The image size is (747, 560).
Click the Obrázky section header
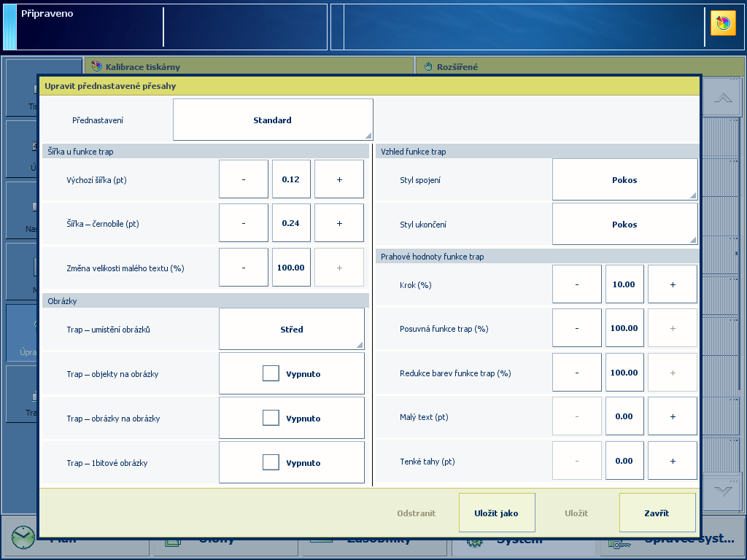click(x=205, y=301)
